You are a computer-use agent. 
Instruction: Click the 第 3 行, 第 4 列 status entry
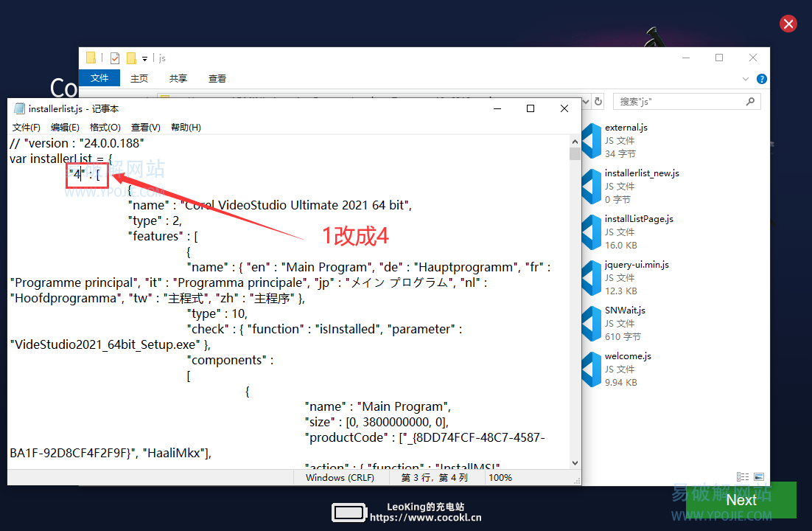tap(435, 478)
